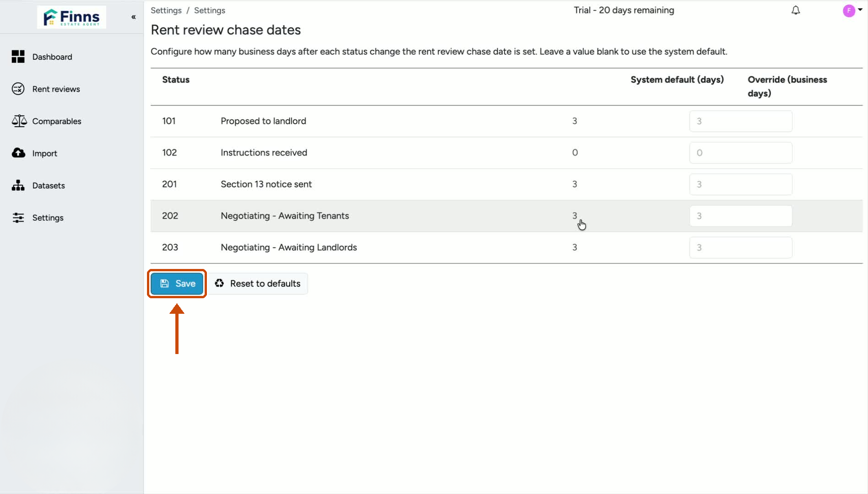The image size is (868, 494).
Task: Focus the override field for Instructions received
Action: click(x=741, y=153)
